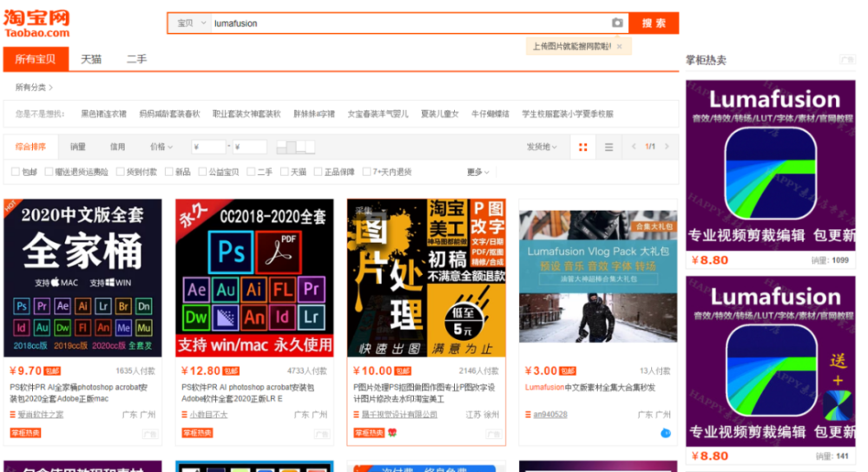This screenshot has height=472, width=868.
Task: Click the camera image-search icon
Action: [x=617, y=23]
